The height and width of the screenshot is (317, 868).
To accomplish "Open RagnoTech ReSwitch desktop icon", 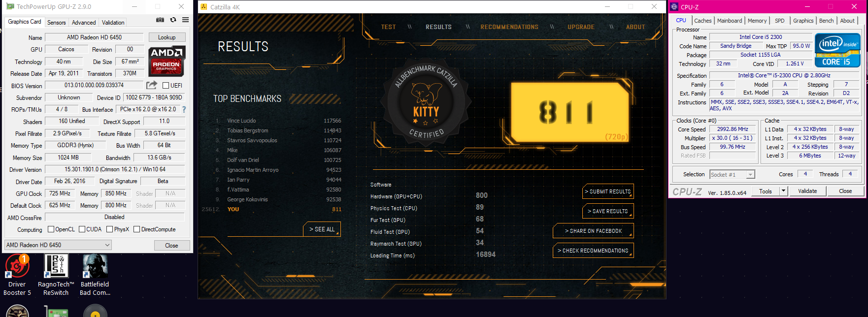I will pyautogui.click(x=56, y=275).
